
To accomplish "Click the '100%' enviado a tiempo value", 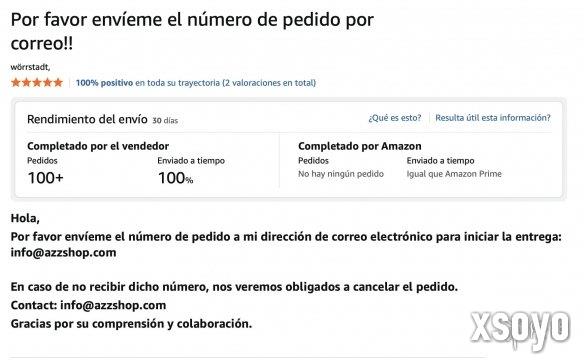I will [x=175, y=178].
